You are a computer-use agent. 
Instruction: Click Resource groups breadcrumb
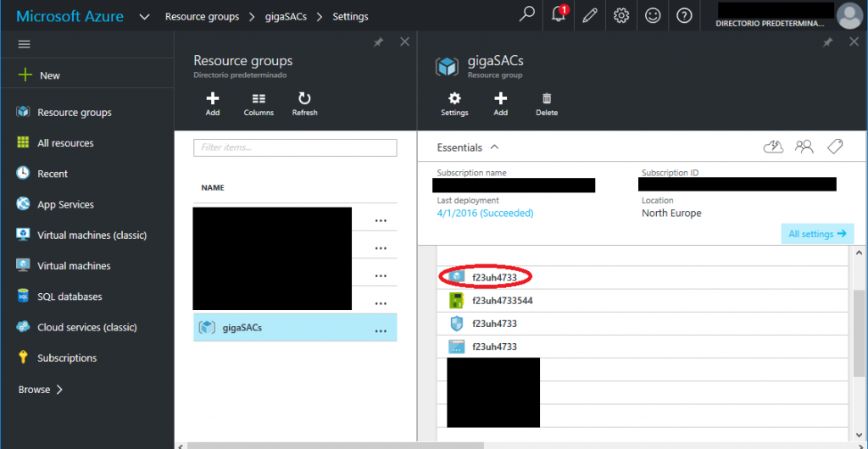point(202,17)
